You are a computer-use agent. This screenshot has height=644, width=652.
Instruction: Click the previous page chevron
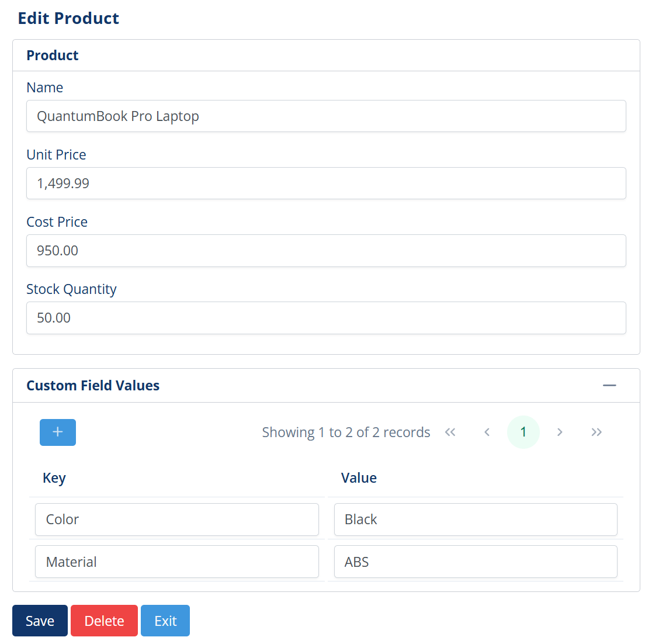(487, 432)
